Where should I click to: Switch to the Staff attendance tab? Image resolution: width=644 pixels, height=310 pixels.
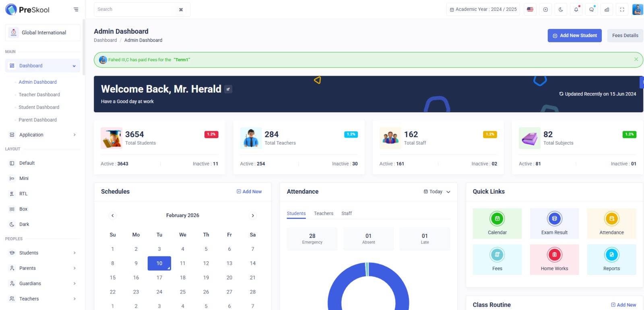347,213
